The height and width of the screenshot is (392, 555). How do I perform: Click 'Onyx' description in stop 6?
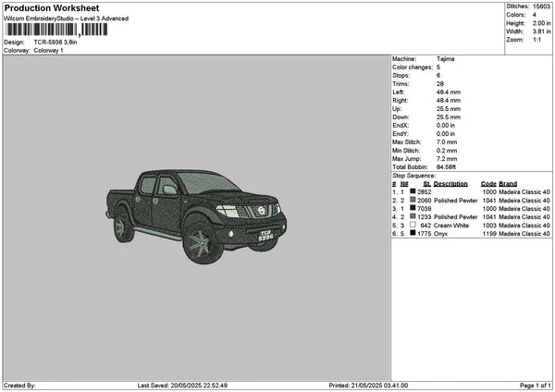440,234
